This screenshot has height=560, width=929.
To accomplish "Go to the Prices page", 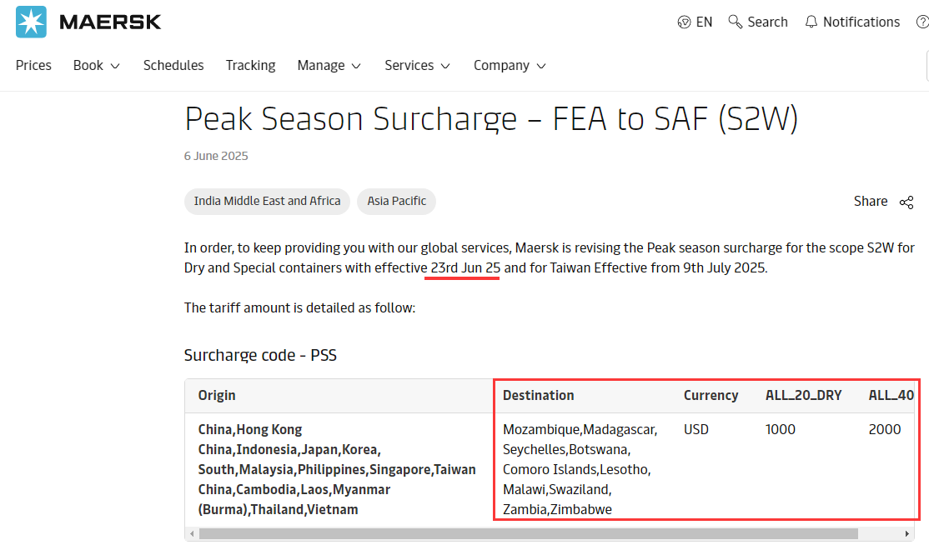I will (x=33, y=66).
